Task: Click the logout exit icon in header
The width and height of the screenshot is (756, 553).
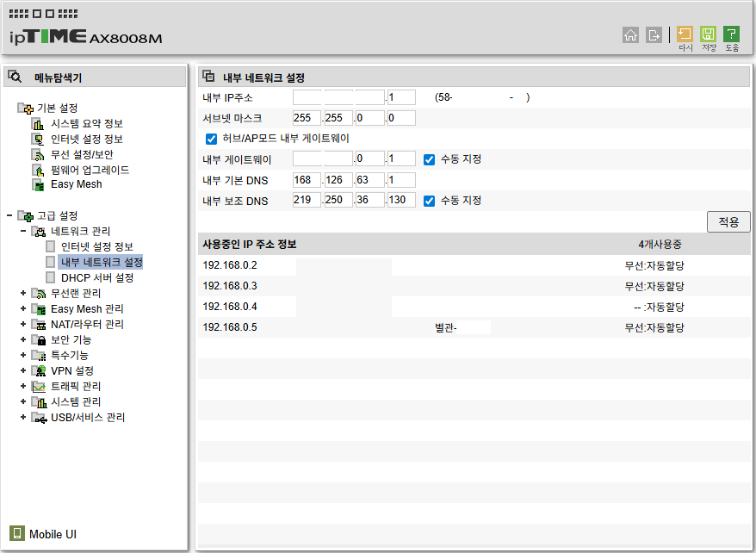Action: (x=654, y=34)
